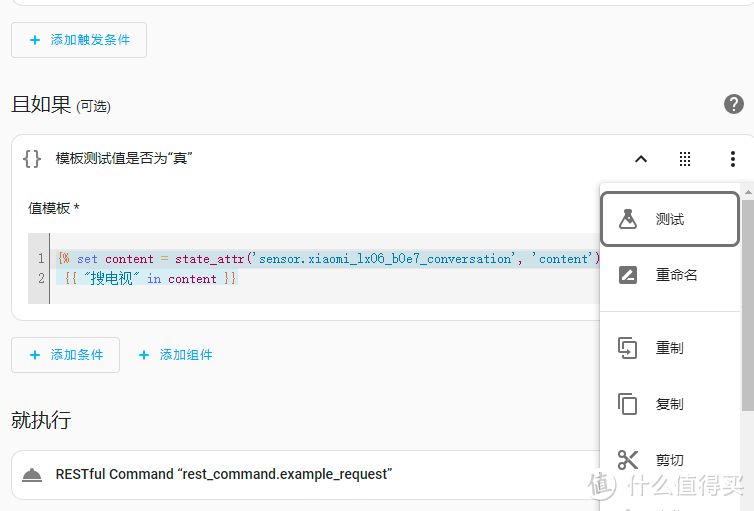Image resolution: width=754 pixels, height=511 pixels.
Task: Click 添加组件 button
Action: 175,355
